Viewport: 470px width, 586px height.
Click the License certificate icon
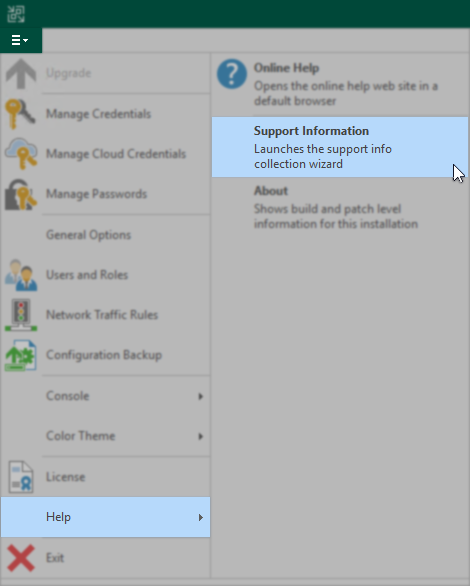[x=21, y=477]
